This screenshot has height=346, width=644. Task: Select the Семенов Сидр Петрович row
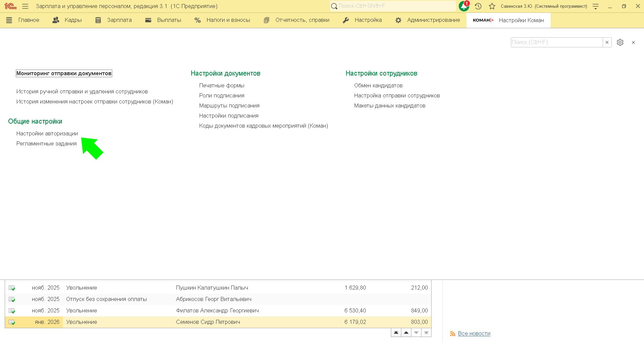click(x=208, y=322)
